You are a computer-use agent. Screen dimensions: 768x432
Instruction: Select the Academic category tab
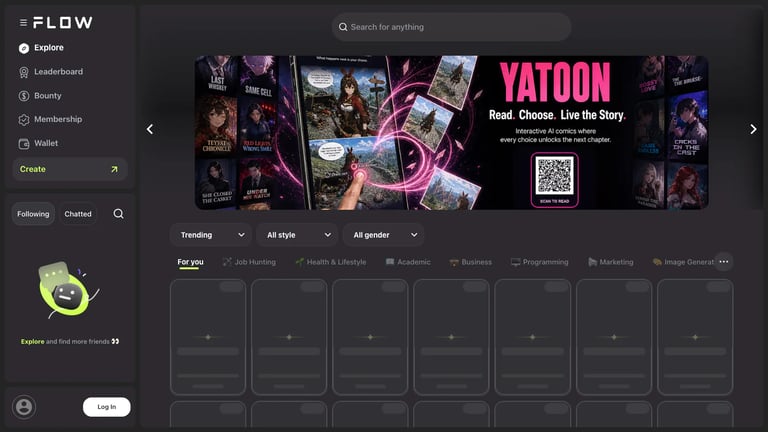click(x=408, y=262)
